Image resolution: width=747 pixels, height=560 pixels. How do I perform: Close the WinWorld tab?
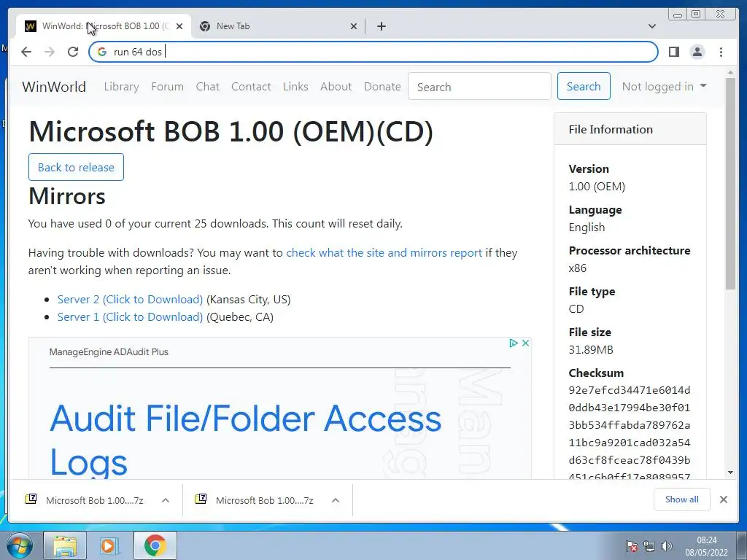click(x=179, y=26)
